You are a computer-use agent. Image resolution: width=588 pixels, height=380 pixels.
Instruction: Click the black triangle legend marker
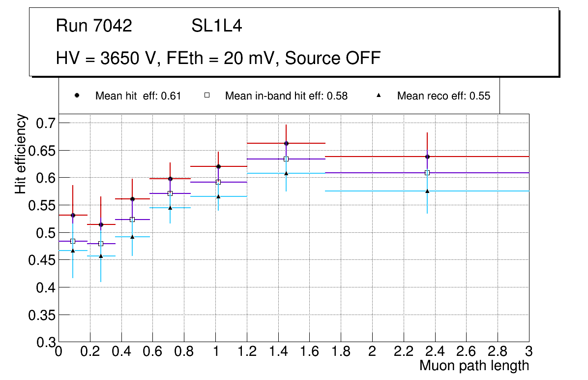[x=379, y=95]
